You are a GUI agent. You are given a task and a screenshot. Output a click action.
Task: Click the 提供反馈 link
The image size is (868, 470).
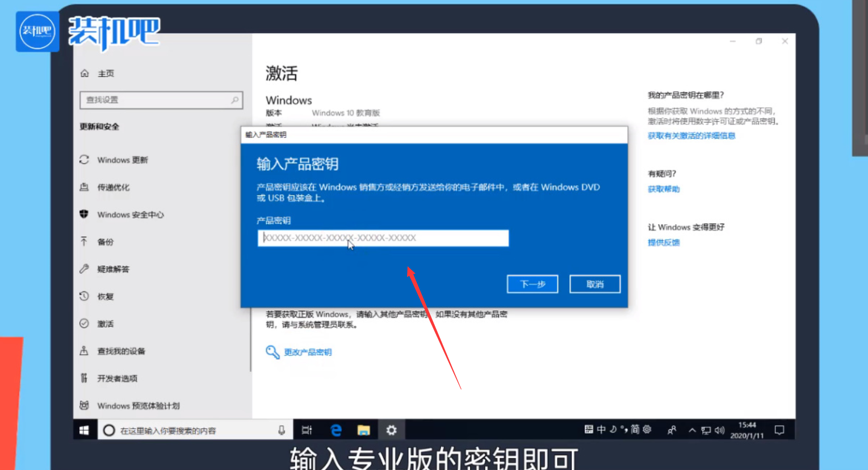[664, 242]
